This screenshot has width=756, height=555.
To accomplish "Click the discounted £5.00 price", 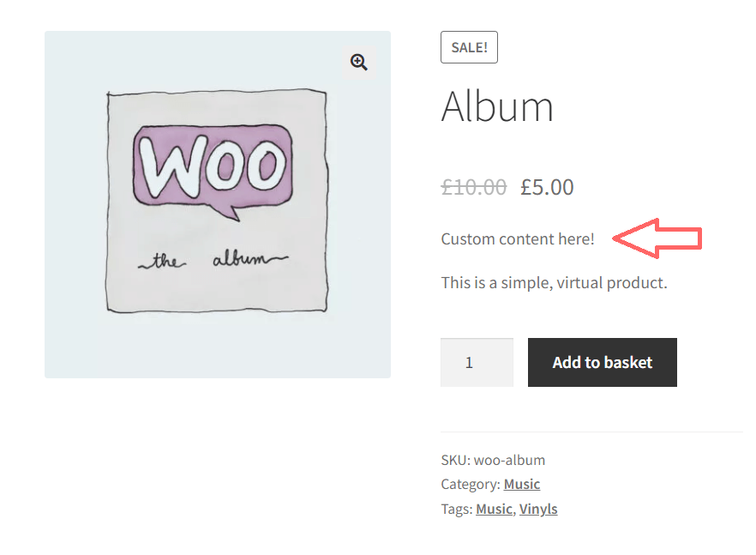I will [x=547, y=186].
